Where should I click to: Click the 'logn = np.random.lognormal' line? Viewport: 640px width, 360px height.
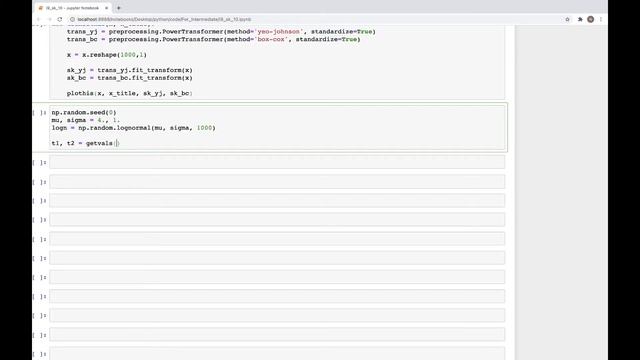click(x=133, y=128)
